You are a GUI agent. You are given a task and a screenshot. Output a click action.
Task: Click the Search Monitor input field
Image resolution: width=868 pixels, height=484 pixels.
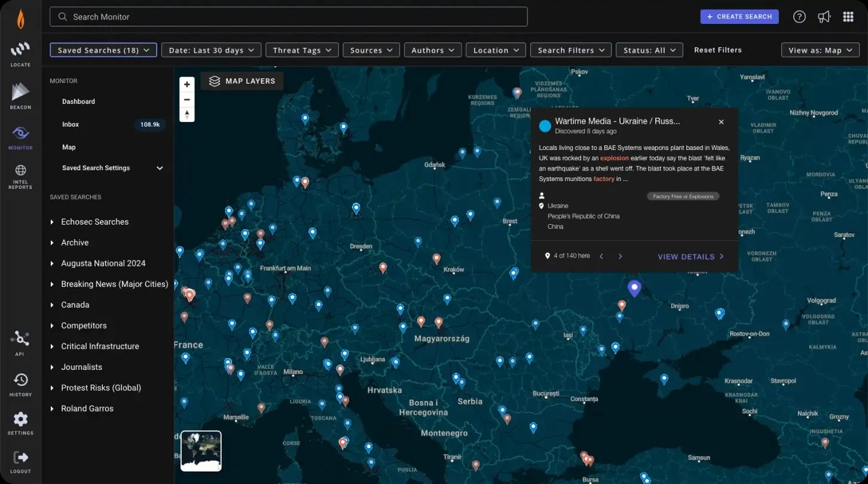(x=288, y=17)
